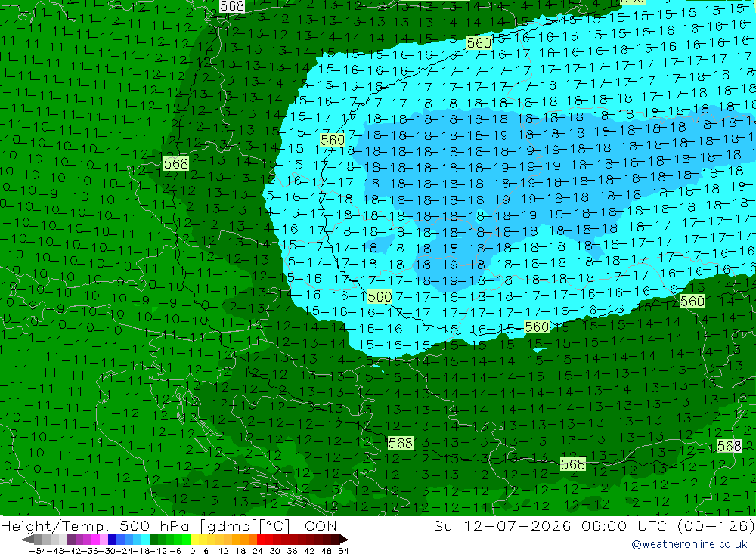756x554 pixels.
Task: Choose the light pink swatch in the legend
Action: click(104, 540)
